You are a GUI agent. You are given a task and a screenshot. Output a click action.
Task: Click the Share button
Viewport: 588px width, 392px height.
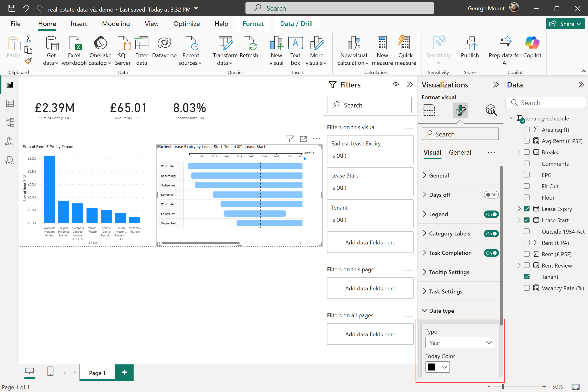pyautogui.click(x=565, y=24)
